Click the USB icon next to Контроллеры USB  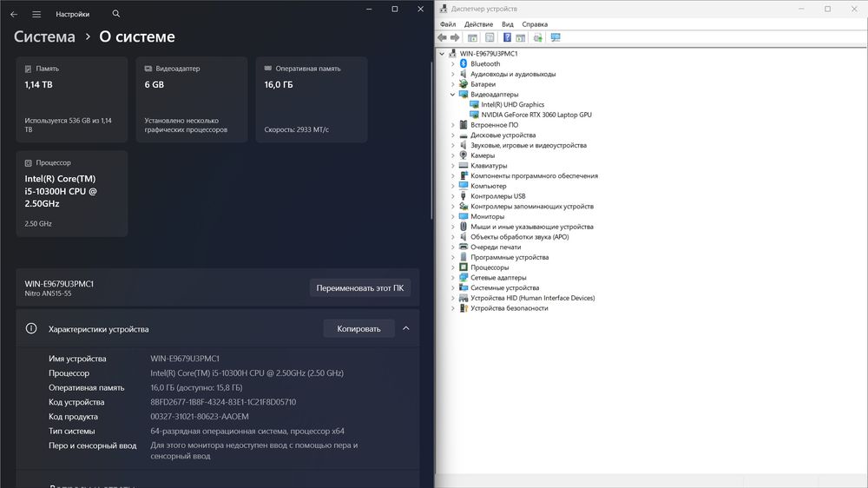pyautogui.click(x=464, y=196)
